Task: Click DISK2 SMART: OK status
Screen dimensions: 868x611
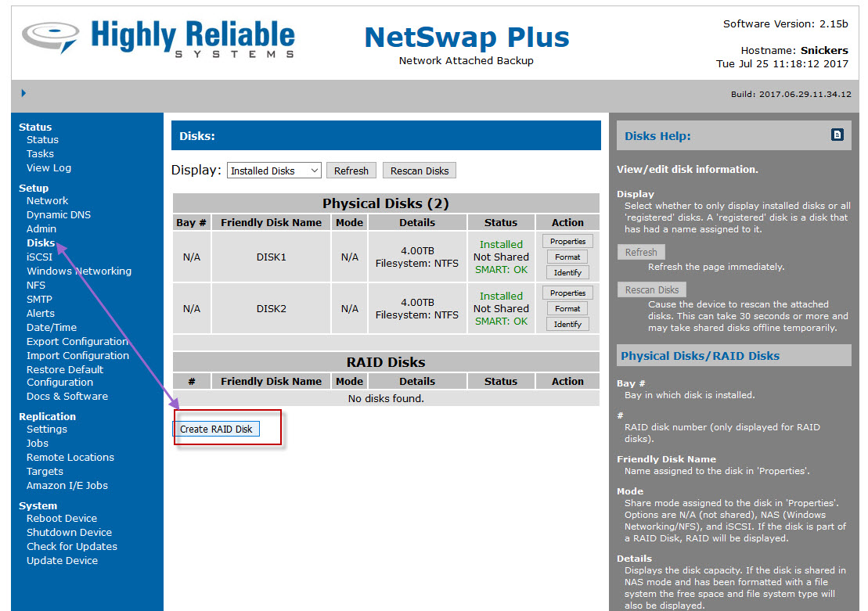Action: [x=501, y=322]
